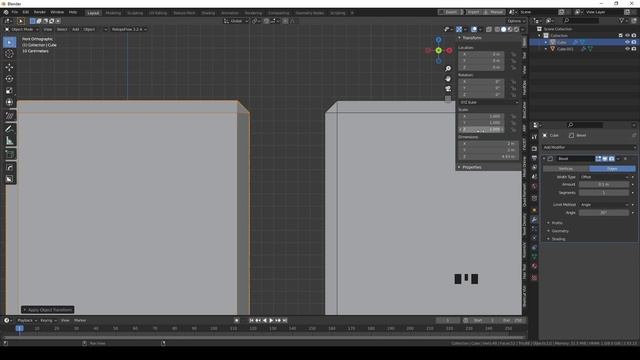640x360 pixels.
Task: Click the Edges bevel affect button
Action: coord(612,169)
